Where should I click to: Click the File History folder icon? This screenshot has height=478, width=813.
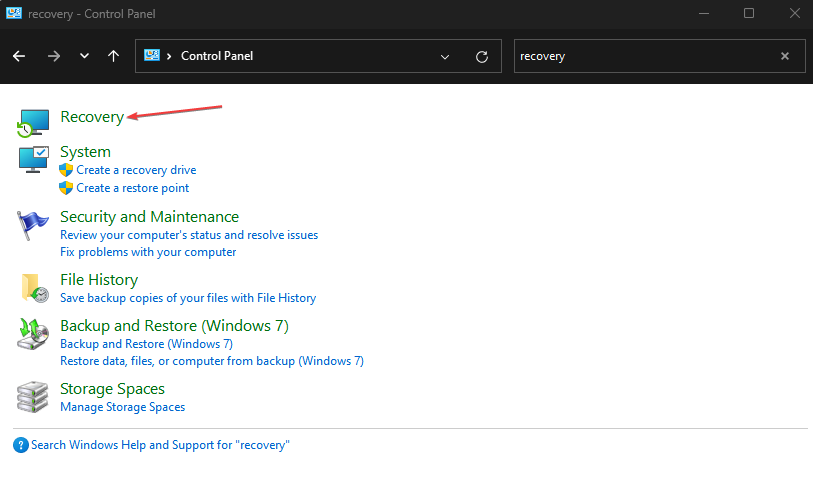tap(33, 288)
